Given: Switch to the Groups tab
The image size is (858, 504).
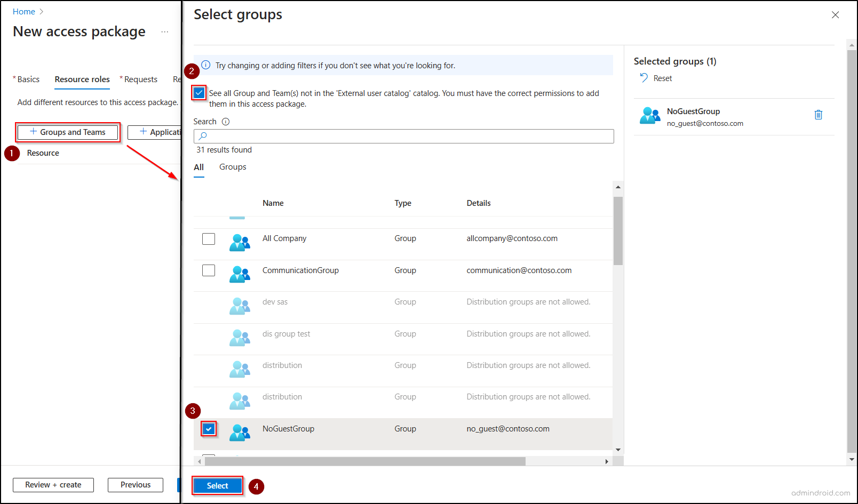Looking at the screenshot, I should pyautogui.click(x=232, y=167).
